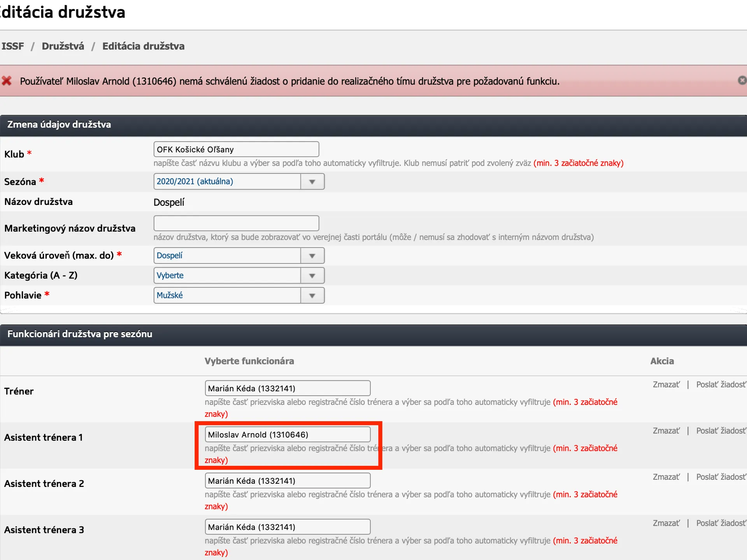
Task: Send request for Asistent trénera 2
Action: (721, 477)
